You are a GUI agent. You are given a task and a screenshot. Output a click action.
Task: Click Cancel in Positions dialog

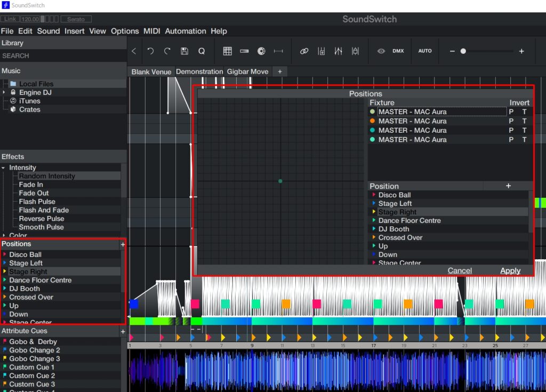pos(460,270)
